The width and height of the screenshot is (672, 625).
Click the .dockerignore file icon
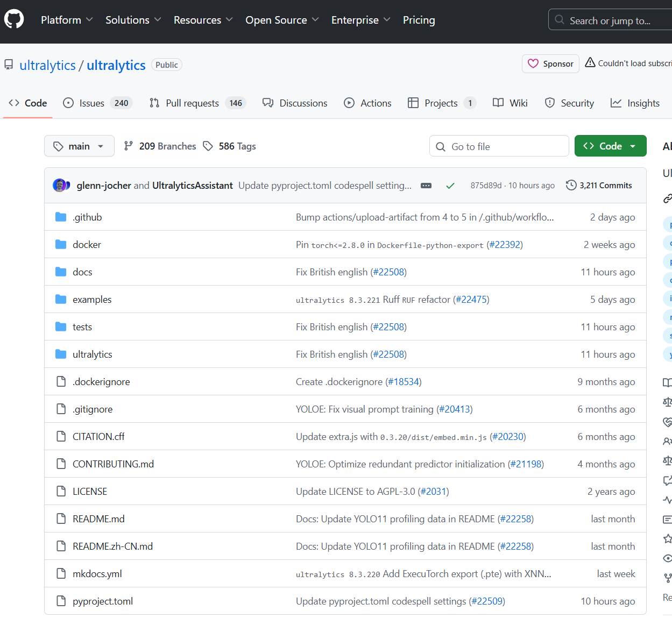tap(61, 381)
